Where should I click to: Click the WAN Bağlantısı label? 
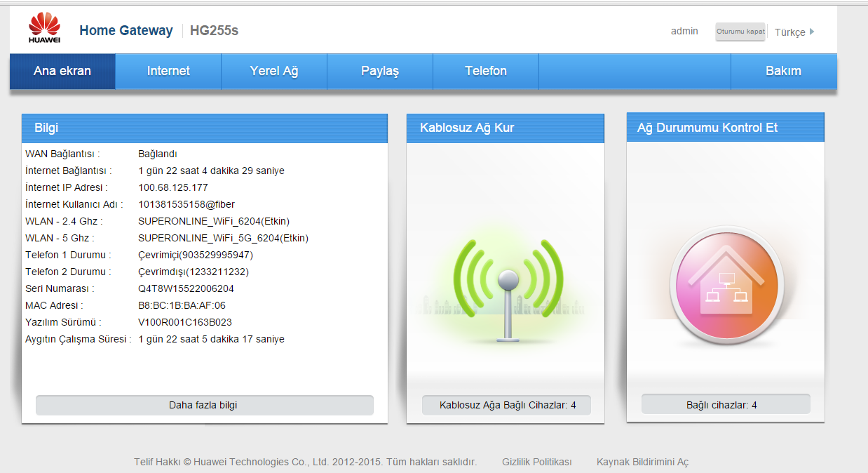click(x=62, y=154)
